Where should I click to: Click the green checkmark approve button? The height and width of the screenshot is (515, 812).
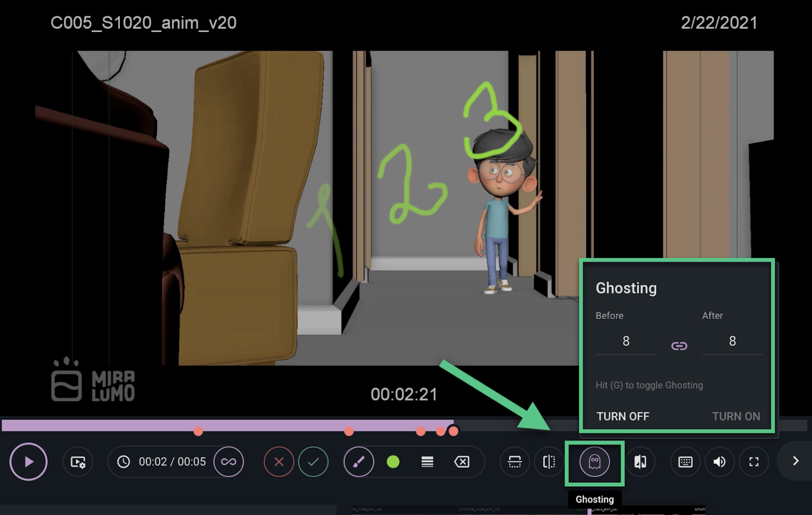pyautogui.click(x=313, y=462)
